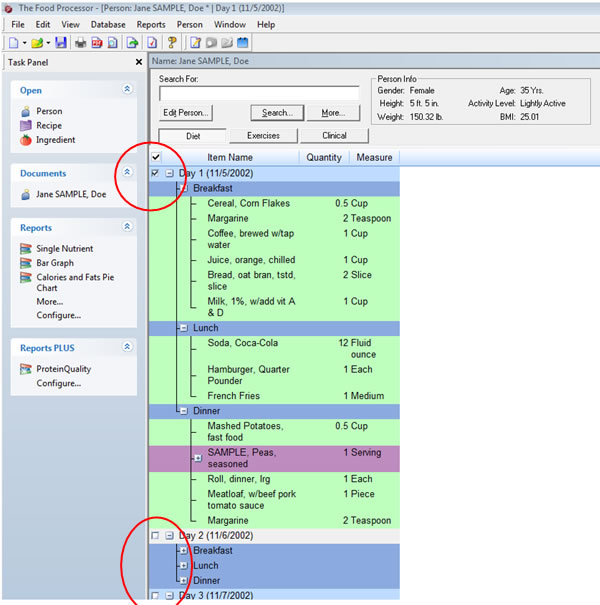Switch to the Exercises tab
Screen dimensions: 600x605
tap(262, 136)
